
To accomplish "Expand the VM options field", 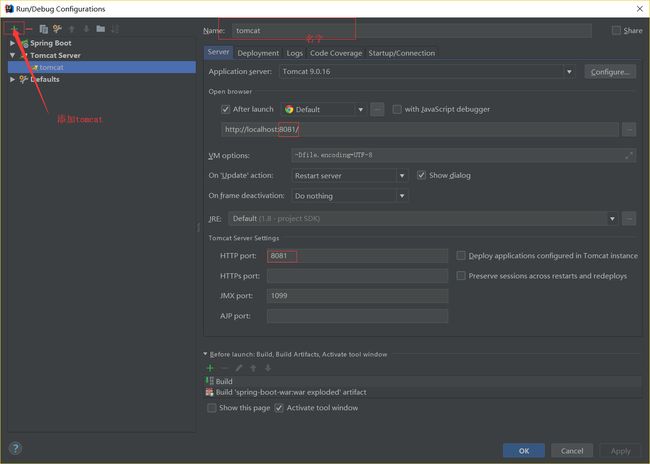I will 629,155.
